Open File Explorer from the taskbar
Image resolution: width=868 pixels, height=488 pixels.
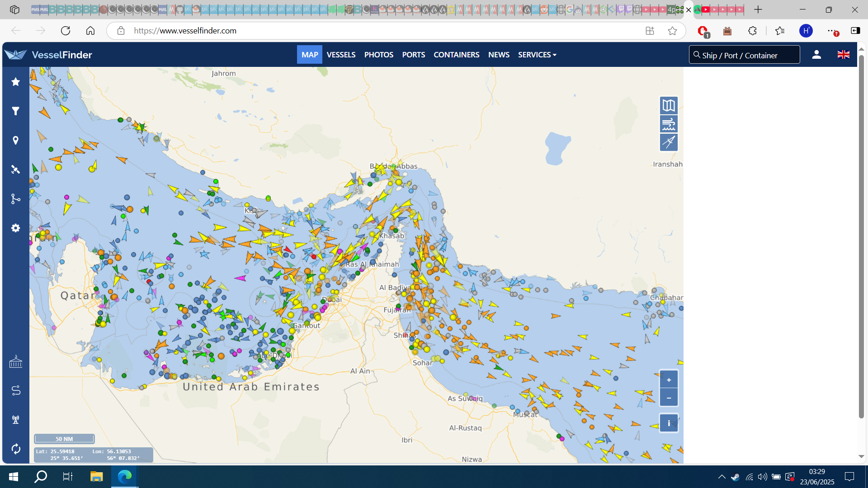(96, 477)
